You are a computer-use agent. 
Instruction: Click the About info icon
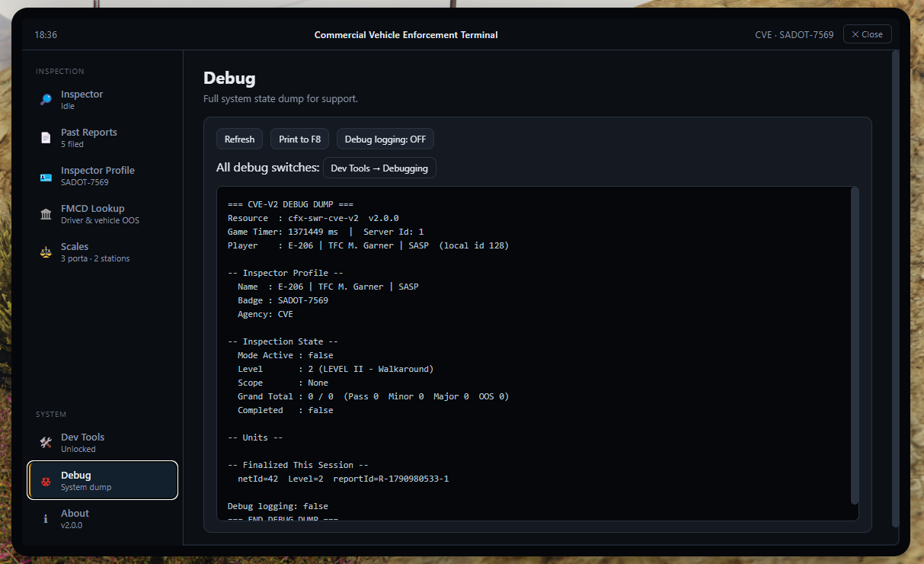click(x=46, y=519)
